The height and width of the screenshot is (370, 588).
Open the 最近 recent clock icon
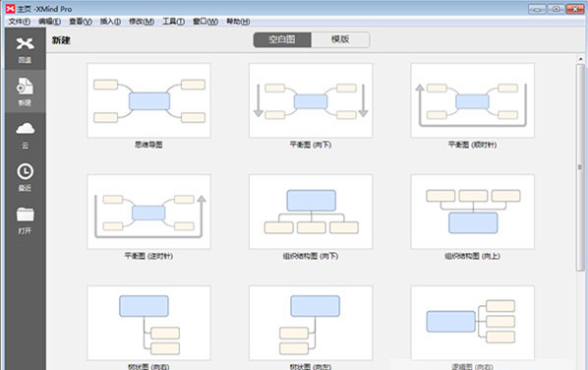[26, 171]
